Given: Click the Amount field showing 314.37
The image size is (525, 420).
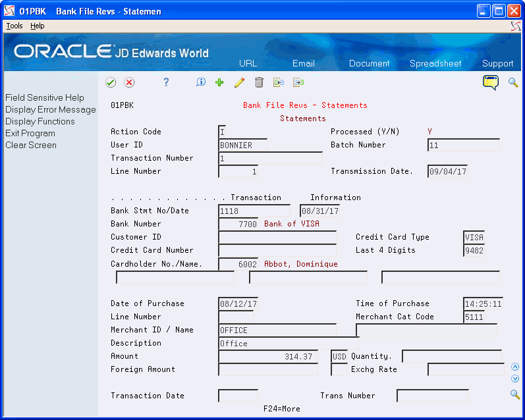Looking at the screenshot, I should [x=268, y=356].
